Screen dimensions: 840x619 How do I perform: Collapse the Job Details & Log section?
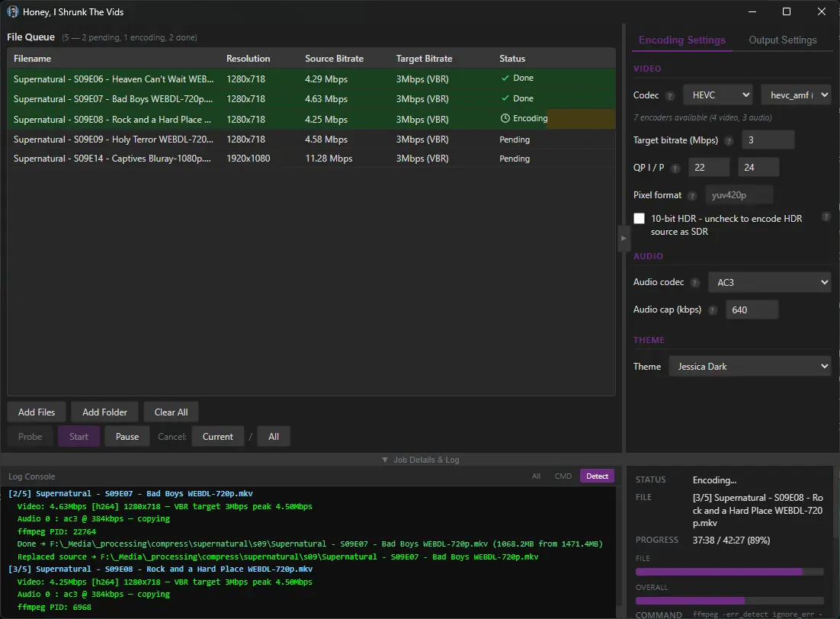420,460
